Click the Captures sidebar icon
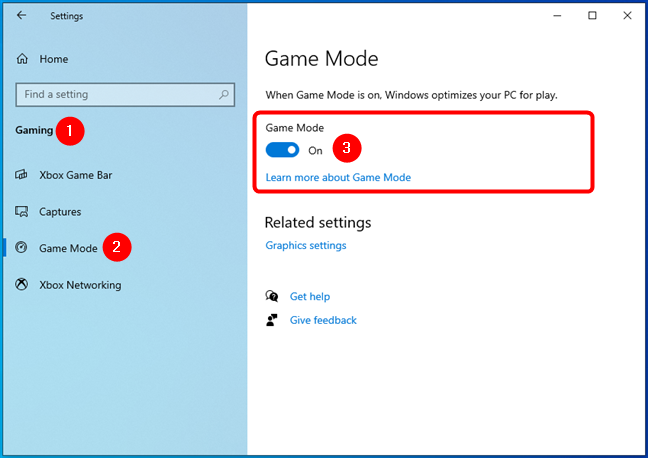The height and width of the screenshot is (458, 648). (22, 212)
